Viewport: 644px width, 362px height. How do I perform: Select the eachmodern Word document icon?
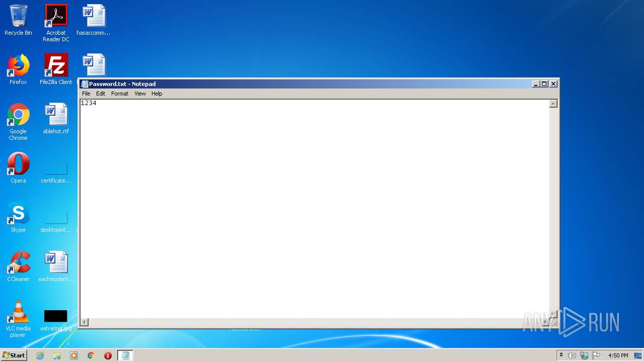coord(56,266)
